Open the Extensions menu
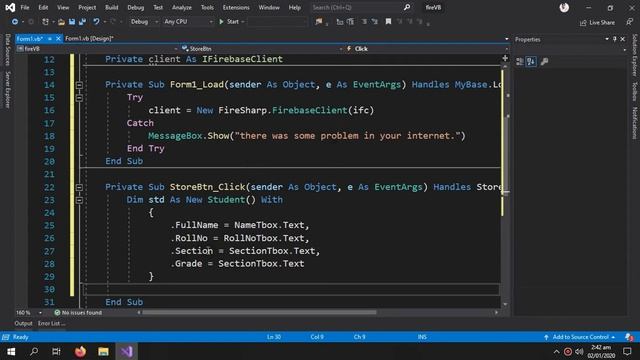The image size is (640, 360). (236, 7)
